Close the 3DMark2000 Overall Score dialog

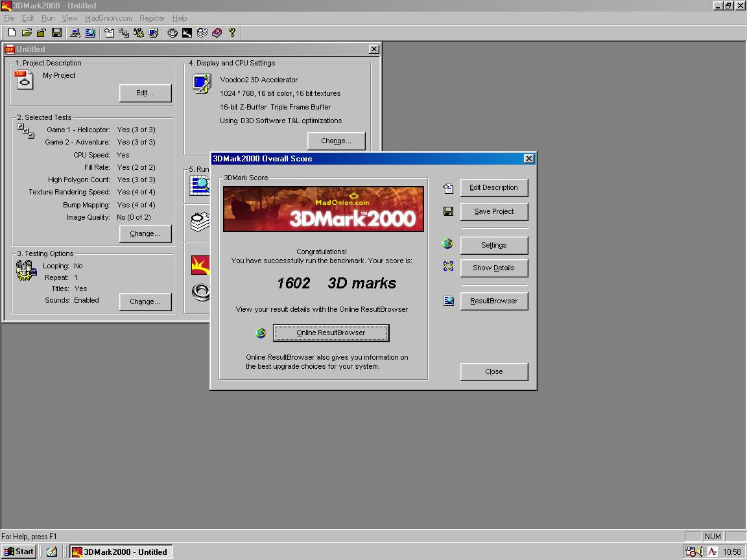pos(529,159)
